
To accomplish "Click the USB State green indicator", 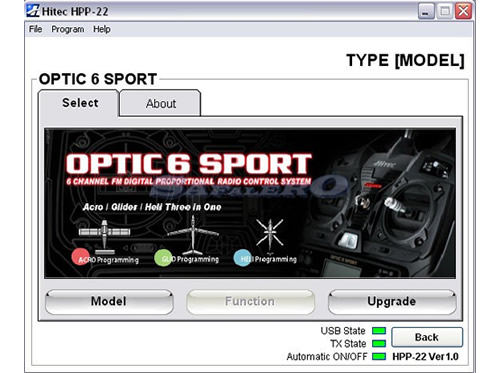I will (x=379, y=331).
